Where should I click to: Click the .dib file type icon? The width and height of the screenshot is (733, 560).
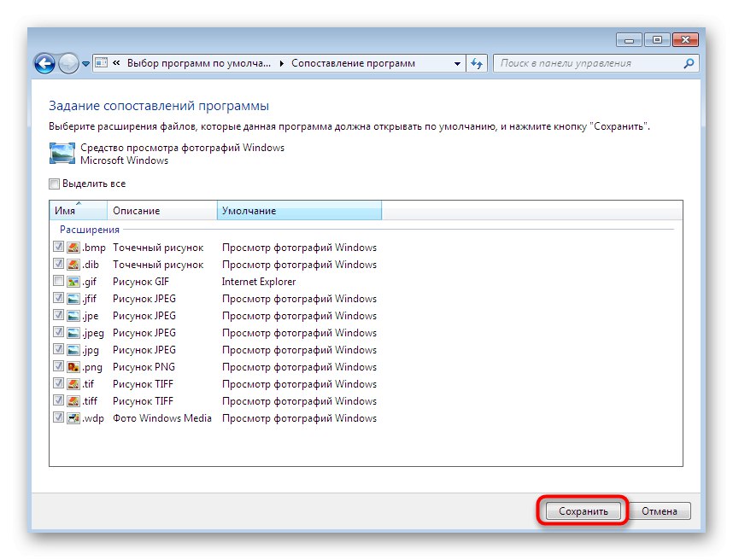(x=73, y=265)
